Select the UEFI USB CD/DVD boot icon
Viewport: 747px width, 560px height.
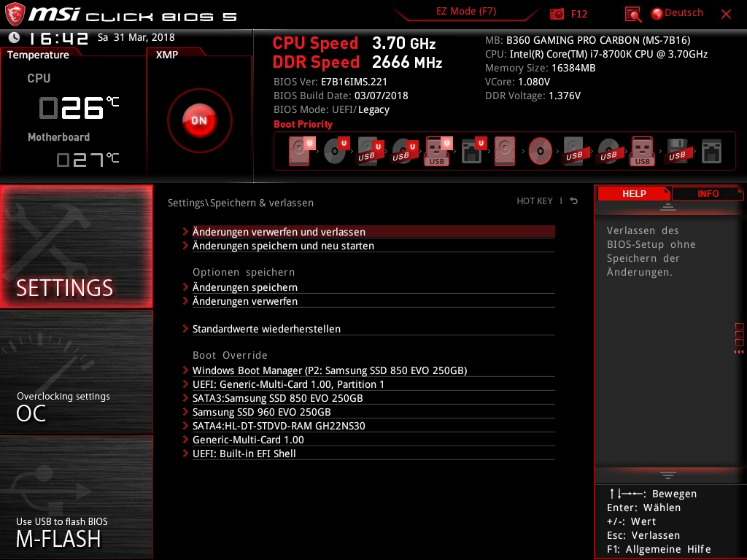click(x=404, y=152)
